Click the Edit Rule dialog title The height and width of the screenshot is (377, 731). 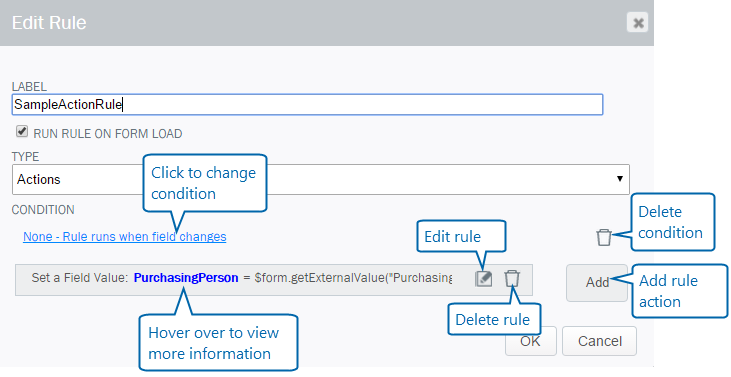point(49,23)
